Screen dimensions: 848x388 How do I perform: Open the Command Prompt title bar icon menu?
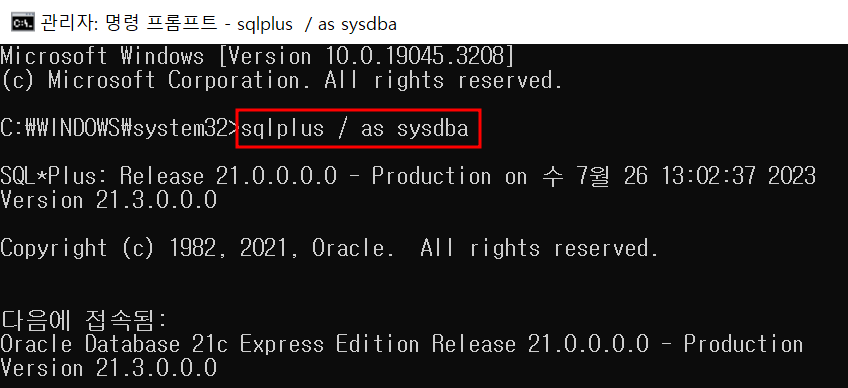click(22, 23)
